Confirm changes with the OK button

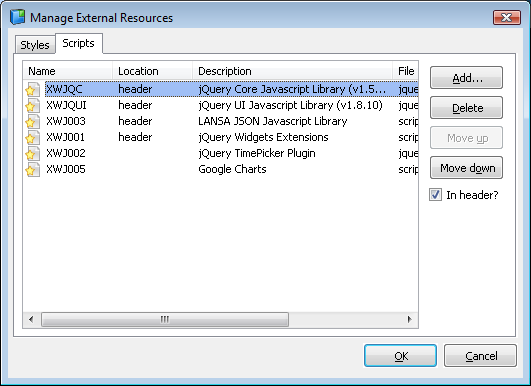[x=400, y=356]
